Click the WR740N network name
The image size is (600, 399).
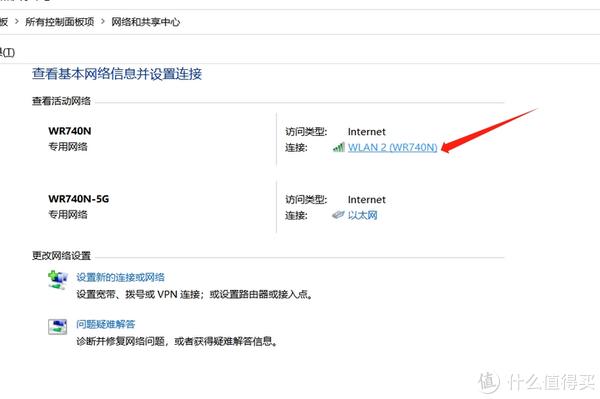click(70, 131)
